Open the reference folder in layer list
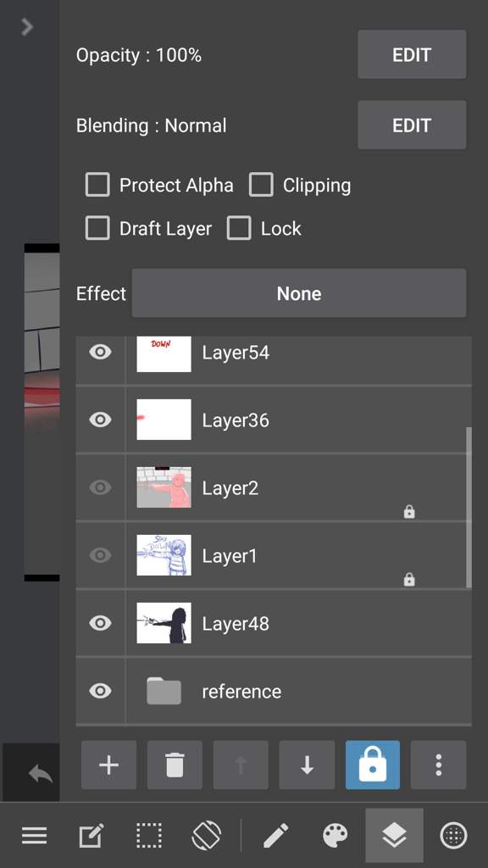 (x=274, y=691)
